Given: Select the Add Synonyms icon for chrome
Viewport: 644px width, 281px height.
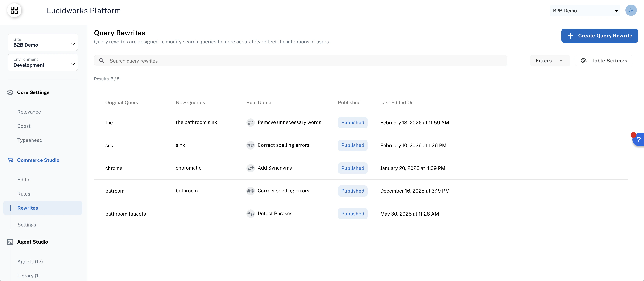Looking at the screenshot, I should pyautogui.click(x=250, y=168).
